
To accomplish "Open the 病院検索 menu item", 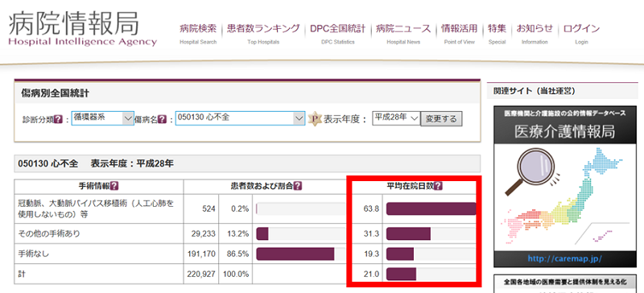I will (x=198, y=29).
